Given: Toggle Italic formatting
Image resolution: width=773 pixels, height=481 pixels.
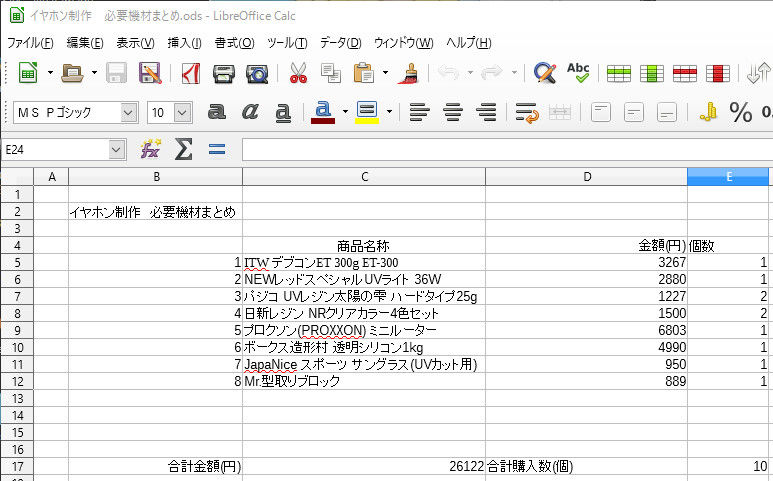Looking at the screenshot, I should click(x=250, y=112).
